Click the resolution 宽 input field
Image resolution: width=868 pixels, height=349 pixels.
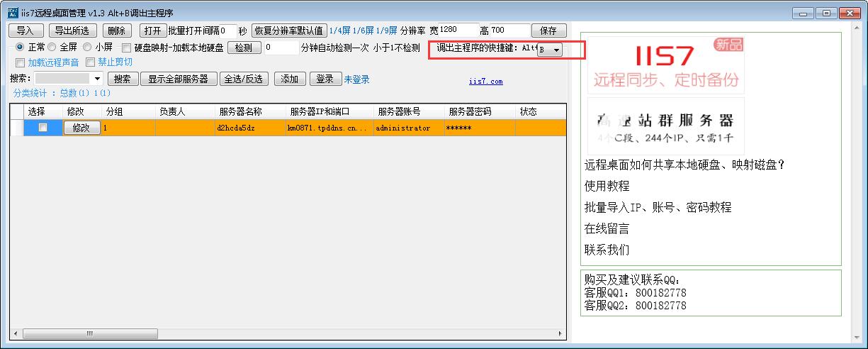coord(457,30)
